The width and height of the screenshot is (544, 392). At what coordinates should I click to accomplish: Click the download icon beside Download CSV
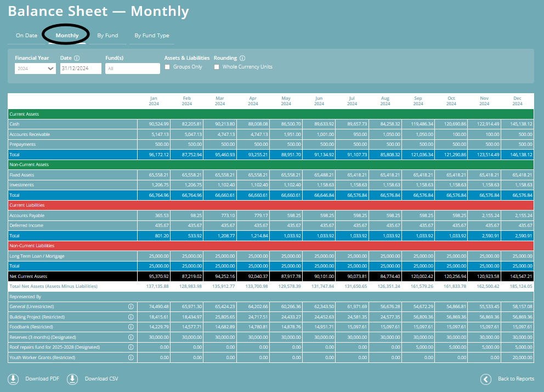(x=71, y=378)
